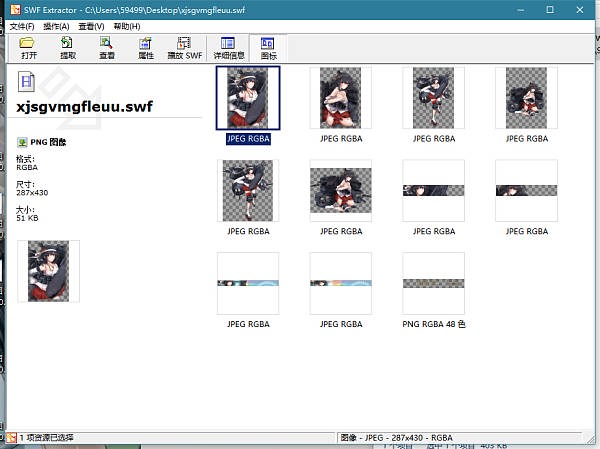Select the fourth JPEG RGBA thumbnail in the top row
Screen dimensions: 600x449
[527, 98]
